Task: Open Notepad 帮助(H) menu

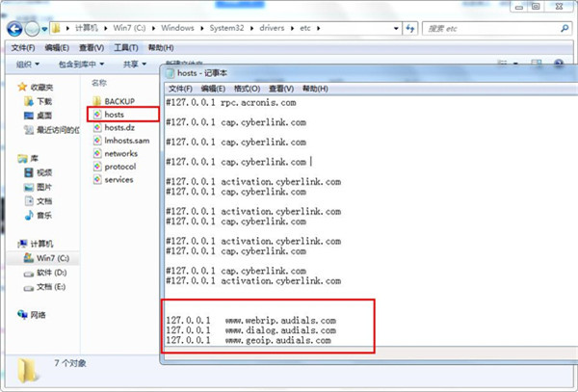Action: tap(315, 89)
